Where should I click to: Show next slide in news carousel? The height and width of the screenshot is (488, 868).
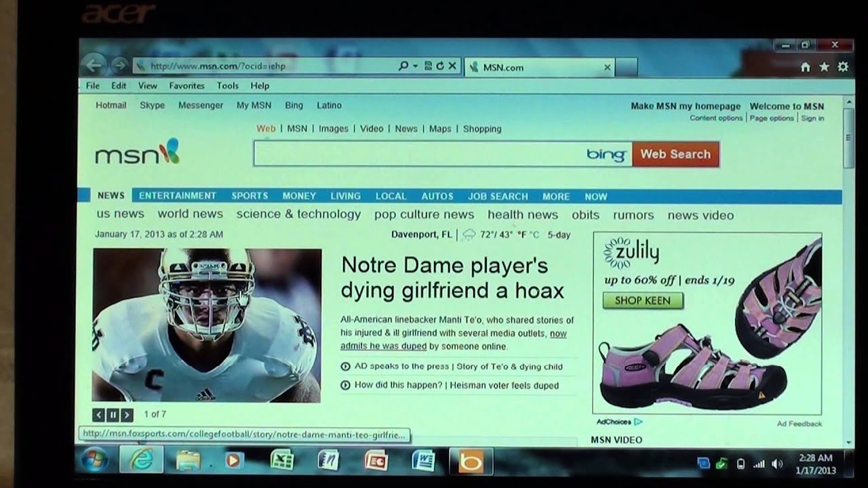click(127, 415)
